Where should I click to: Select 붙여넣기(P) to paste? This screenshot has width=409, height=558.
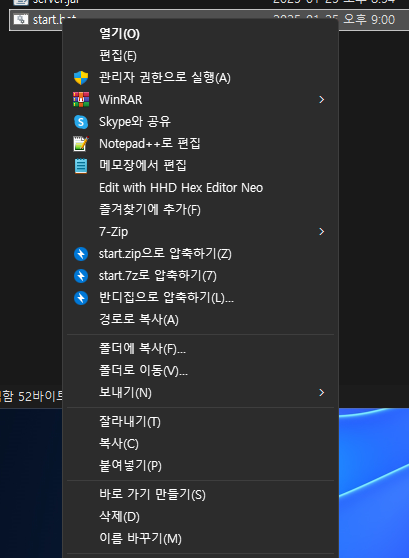200,466
